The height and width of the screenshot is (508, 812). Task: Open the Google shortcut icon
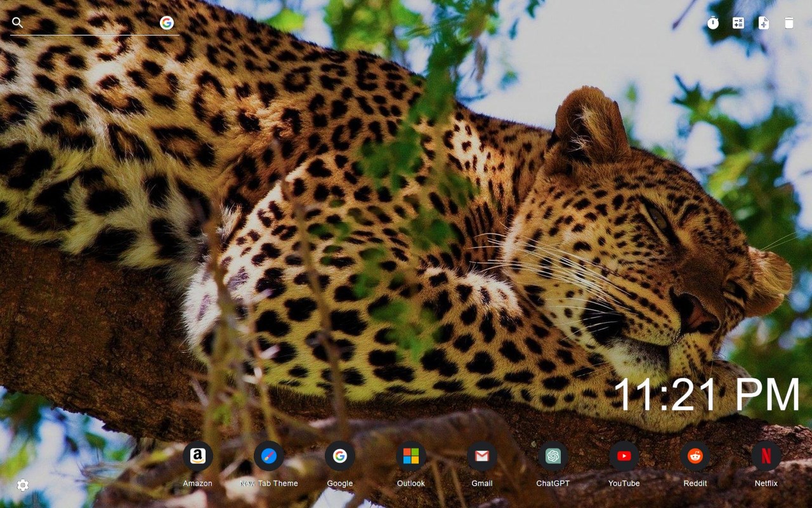340,456
